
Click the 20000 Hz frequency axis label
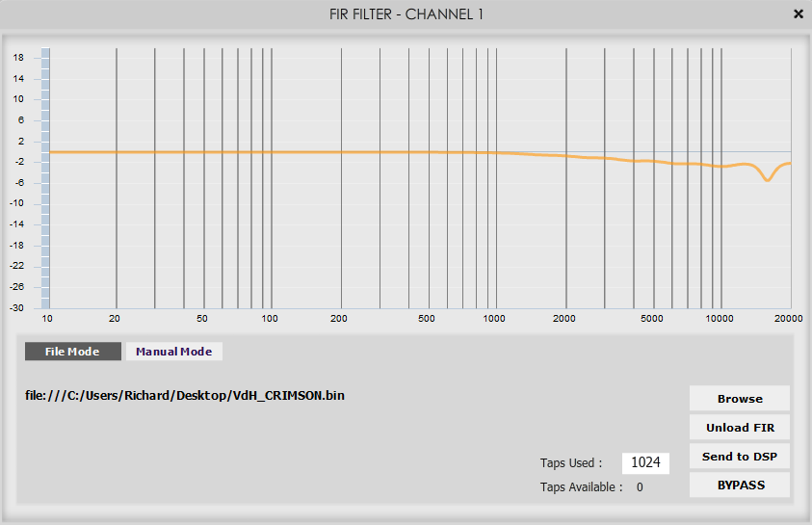point(788,319)
